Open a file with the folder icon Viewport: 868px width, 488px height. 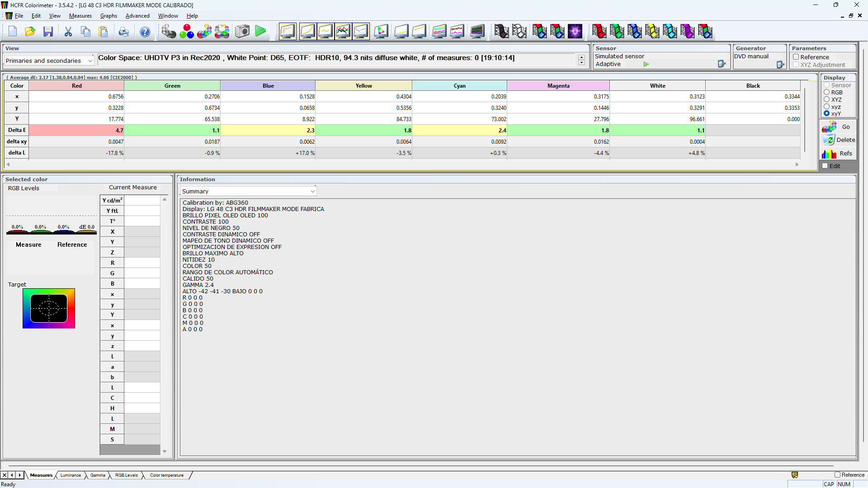click(x=30, y=31)
